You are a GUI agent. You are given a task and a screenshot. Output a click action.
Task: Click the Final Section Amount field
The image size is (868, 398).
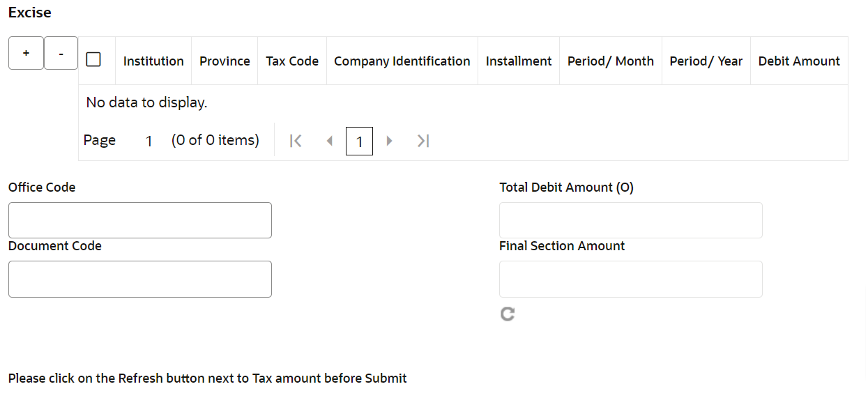point(630,279)
